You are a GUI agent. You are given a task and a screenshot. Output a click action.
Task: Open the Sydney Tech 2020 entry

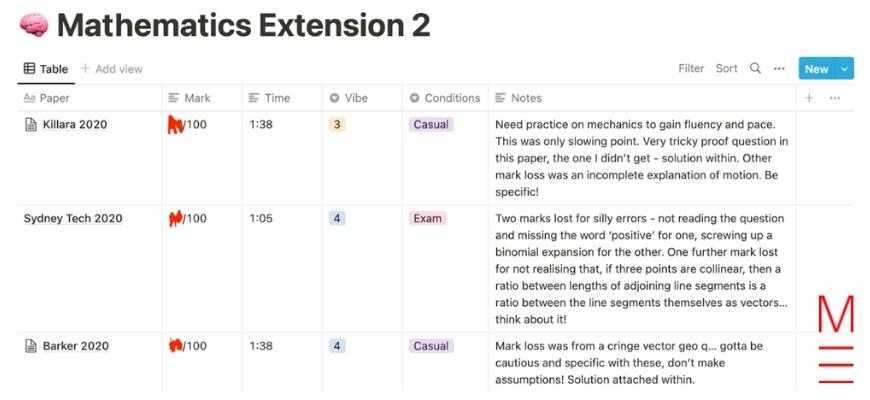73,218
